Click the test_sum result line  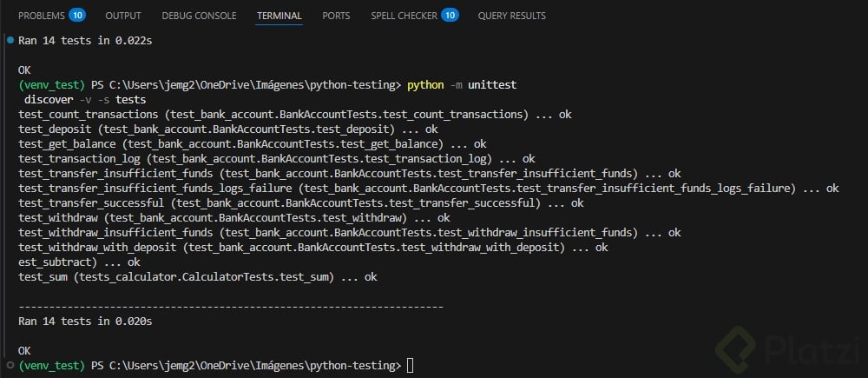tap(198, 277)
